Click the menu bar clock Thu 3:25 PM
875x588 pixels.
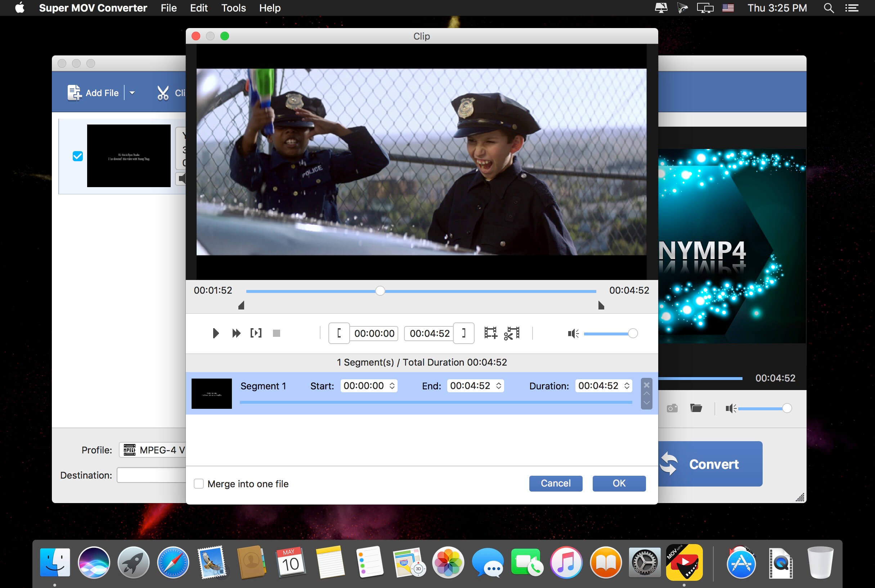[x=777, y=8]
